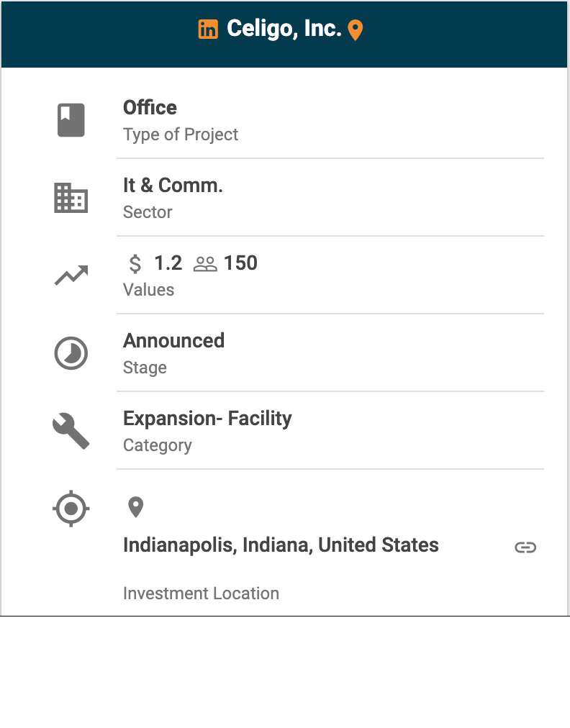Click the 150 jobs value
Image resolution: width=570 pixels, height=728 pixels.
click(240, 263)
